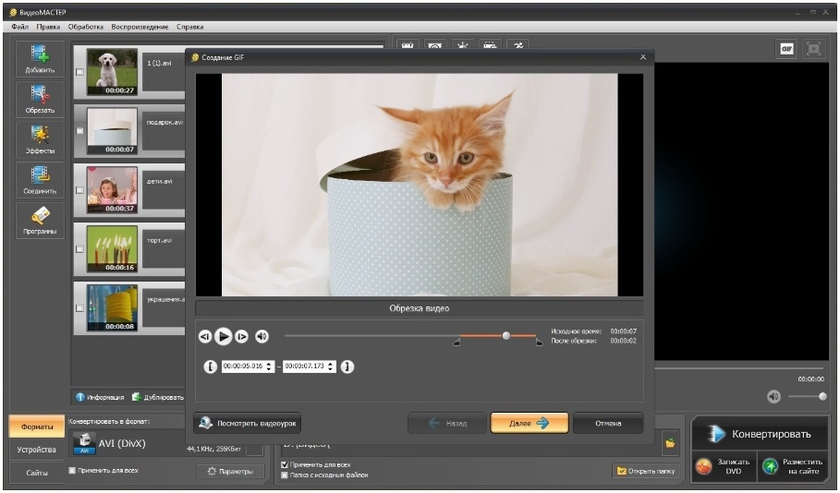The height and width of the screenshot is (493, 840).
Task: Open the Программы icon in sidebar
Action: point(40,218)
